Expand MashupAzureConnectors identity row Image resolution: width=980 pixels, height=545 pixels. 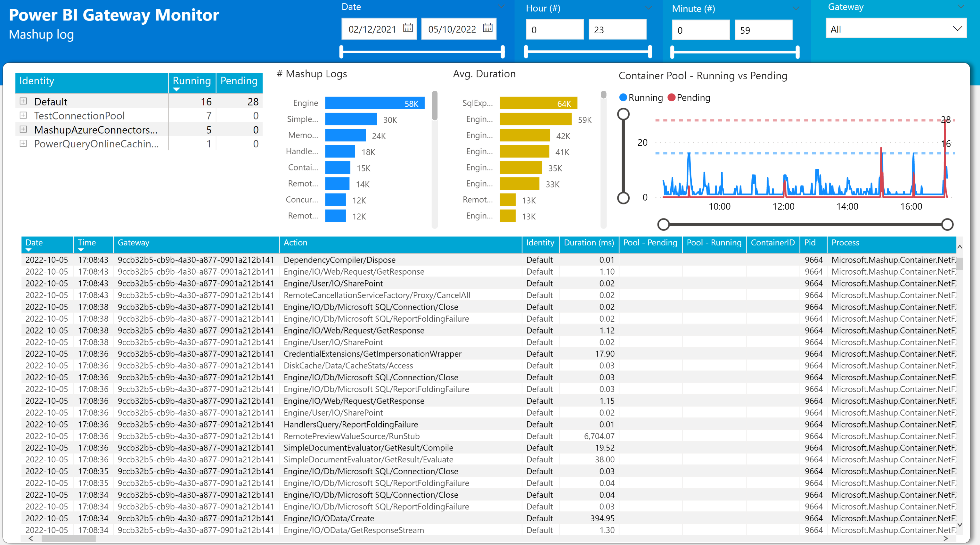tap(23, 129)
